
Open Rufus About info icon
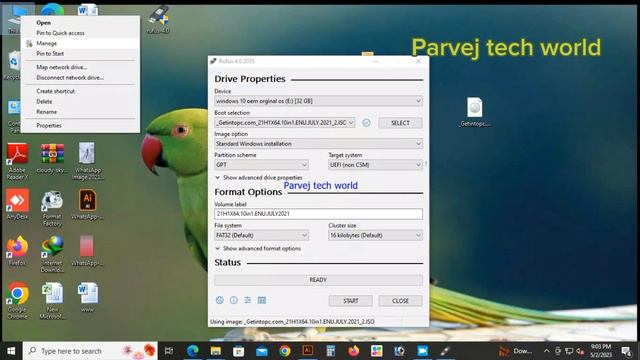point(233,300)
